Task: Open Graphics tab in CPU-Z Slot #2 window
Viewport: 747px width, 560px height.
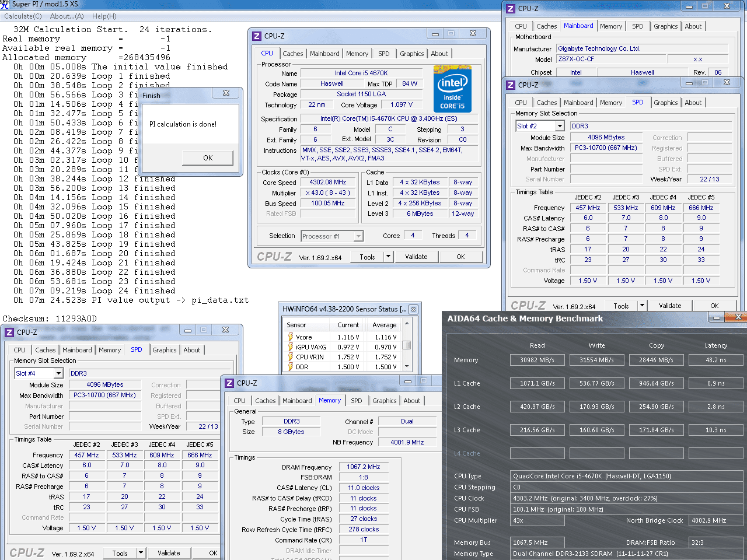Action: point(666,103)
